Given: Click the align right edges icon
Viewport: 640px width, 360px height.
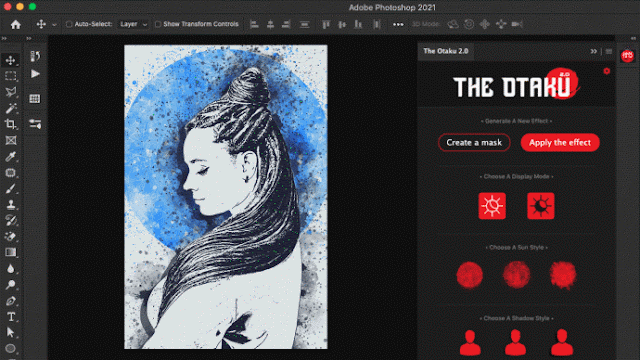Looking at the screenshot, I should click(x=286, y=24).
